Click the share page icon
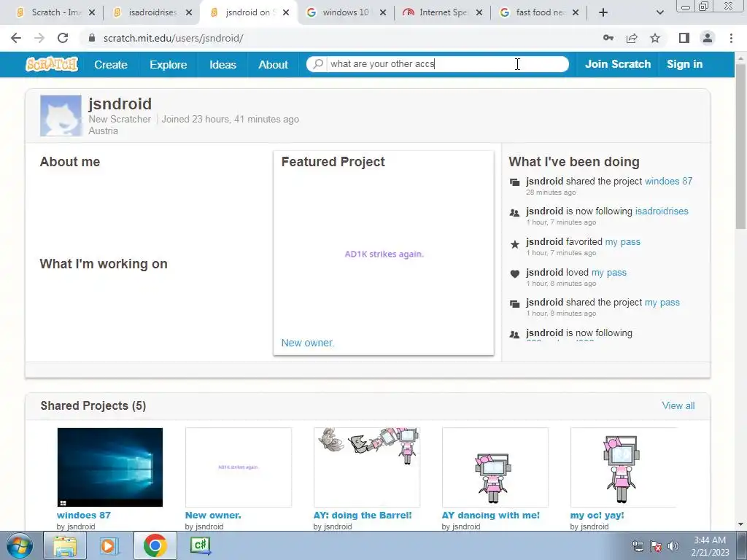The height and width of the screenshot is (560, 747). tap(632, 38)
